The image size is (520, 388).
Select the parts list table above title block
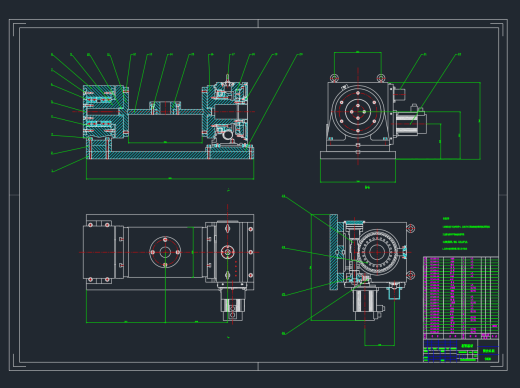click(461, 298)
